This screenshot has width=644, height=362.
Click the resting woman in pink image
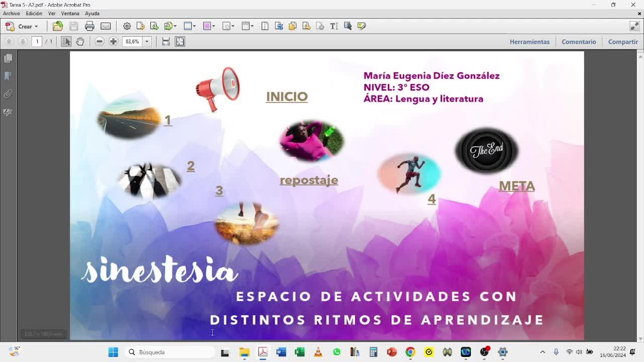click(x=311, y=141)
